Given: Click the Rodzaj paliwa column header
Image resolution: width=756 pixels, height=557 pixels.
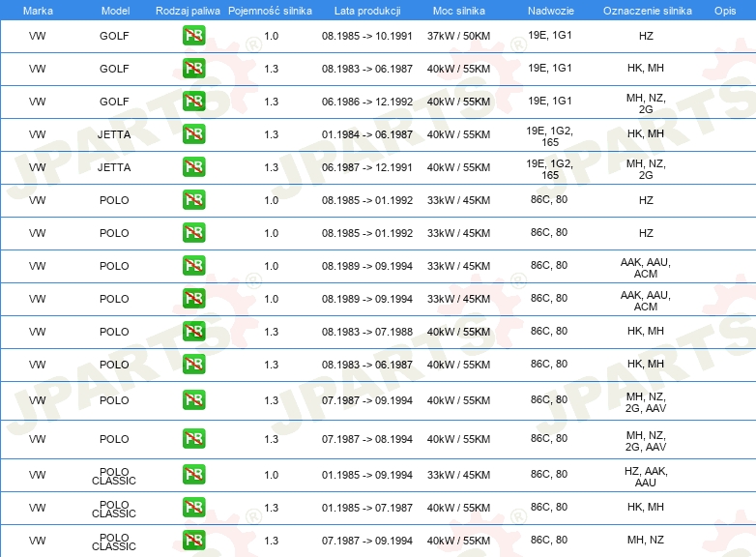Looking at the screenshot, I should pos(188,11).
